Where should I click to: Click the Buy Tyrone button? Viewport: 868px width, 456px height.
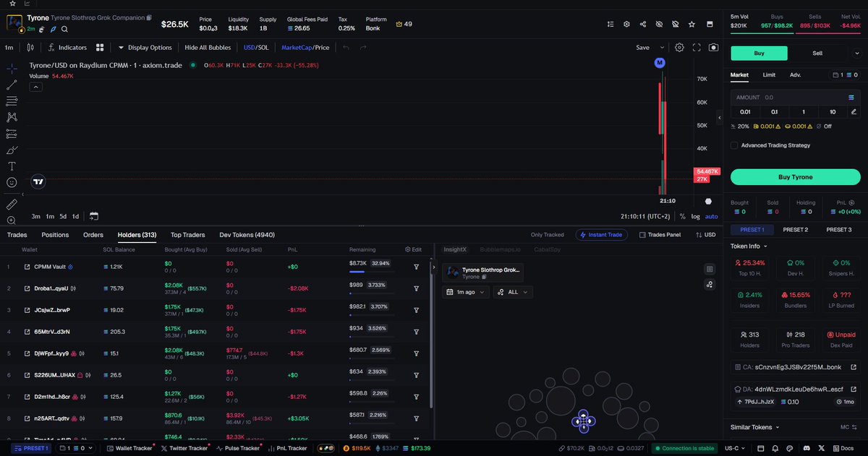click(795, 177)
